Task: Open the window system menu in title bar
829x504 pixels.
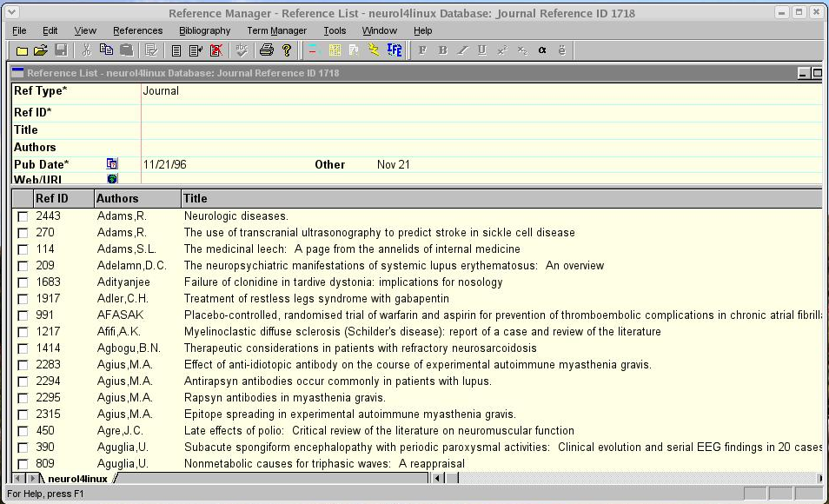Action: [x=11, y=13]
